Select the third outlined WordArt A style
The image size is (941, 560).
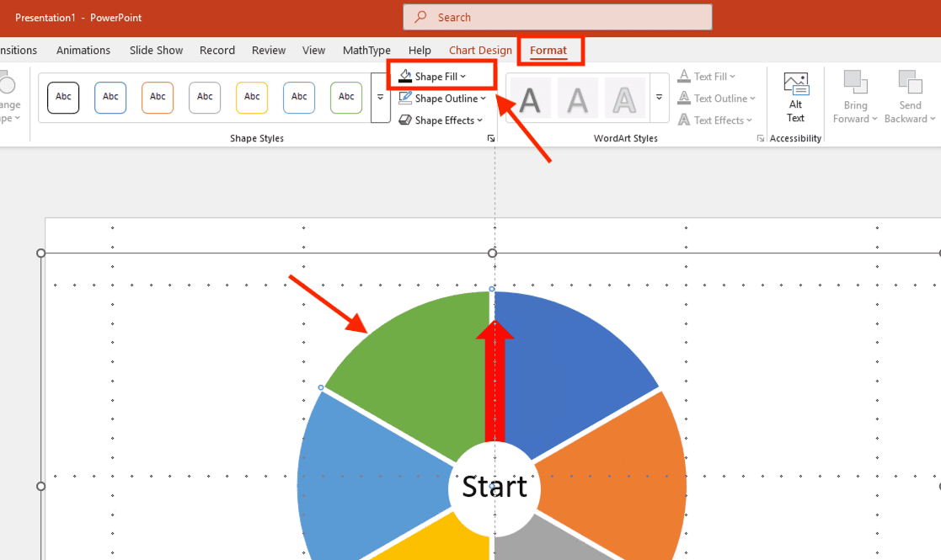[624, 99]
